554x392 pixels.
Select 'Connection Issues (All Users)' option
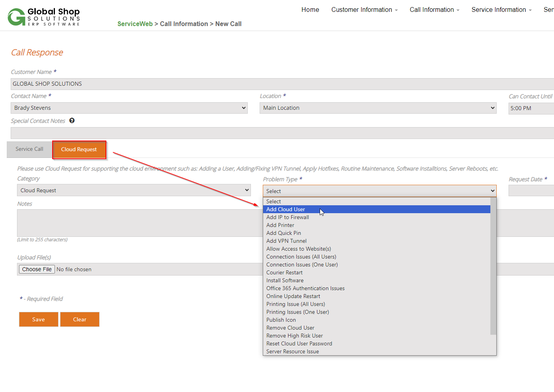pyautogui.click(x=377, y=257)
